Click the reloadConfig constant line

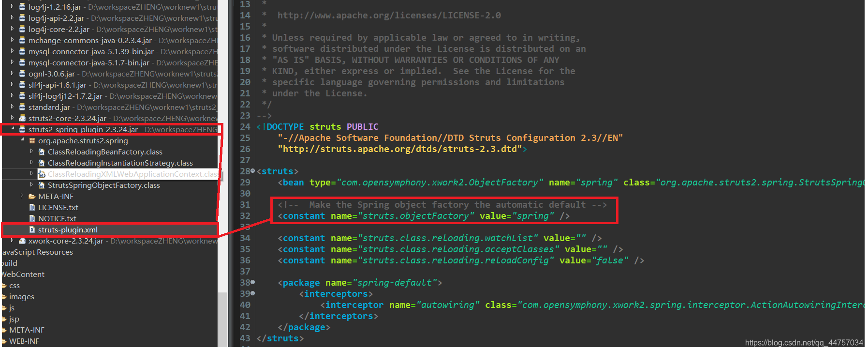(x=461, y=260)
